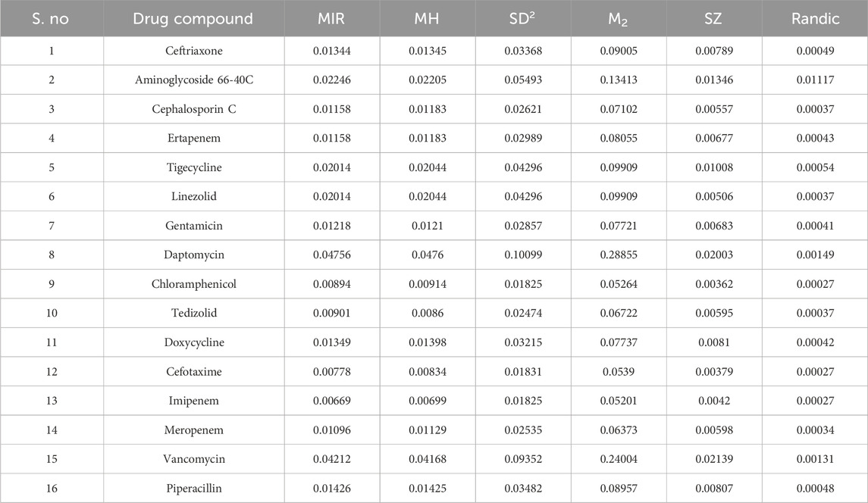Viewport: 868px width, 503px height.
Task: Select the Randic column header
Action: 814,19
